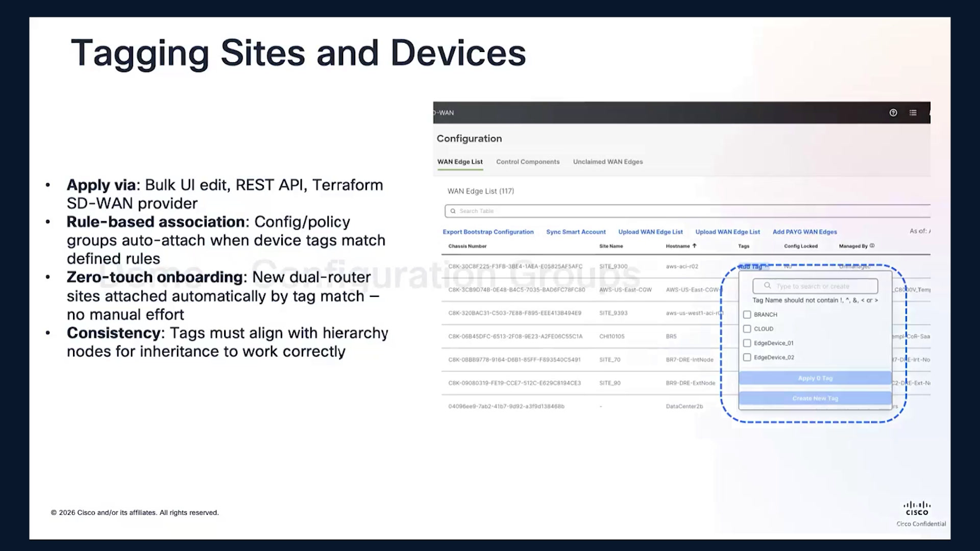Image resolution: width=980 pixels, height=551 pixels.
Task: Click the Create New Tag button
Action: [x=815, y=398]
